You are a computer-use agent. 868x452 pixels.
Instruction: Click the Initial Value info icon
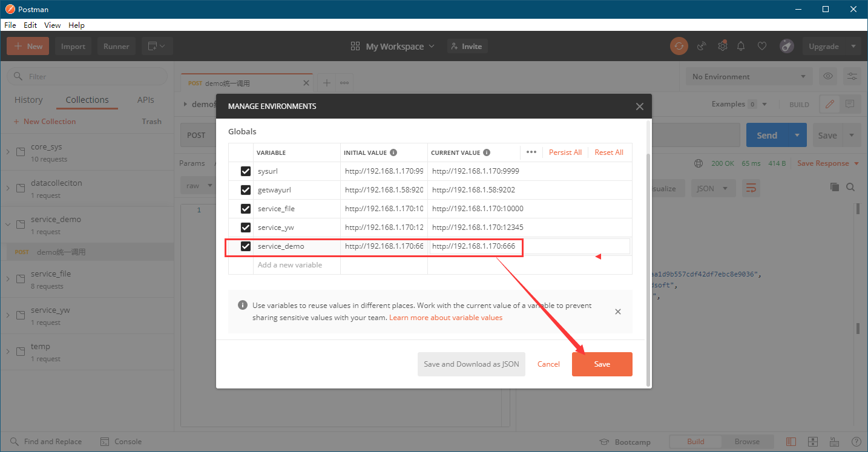click(x=393, y=152)
